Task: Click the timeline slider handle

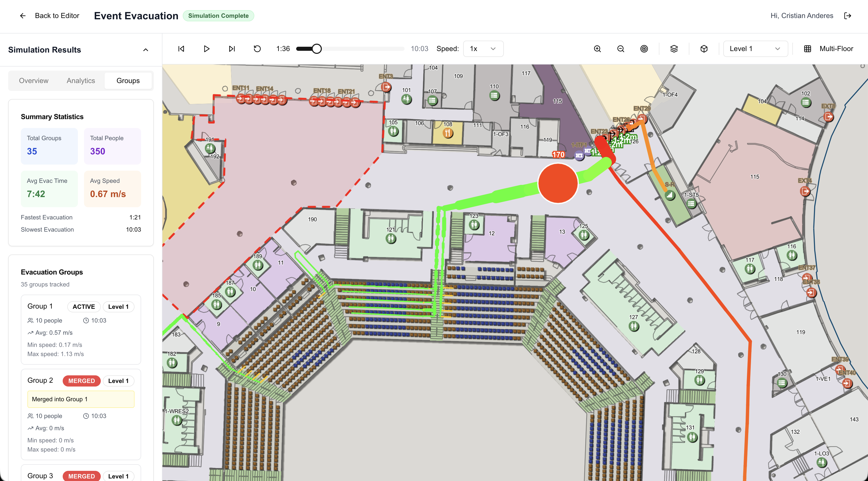Action: 316,49
